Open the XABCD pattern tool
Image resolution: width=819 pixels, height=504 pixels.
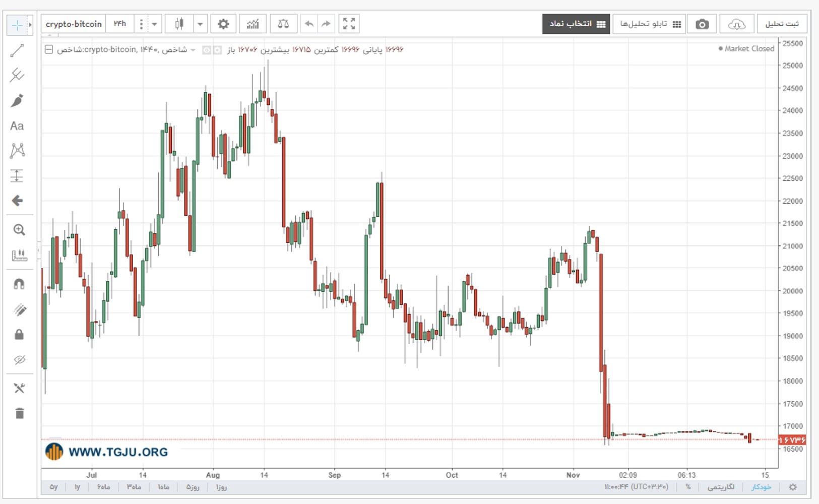tap(17, 150)
